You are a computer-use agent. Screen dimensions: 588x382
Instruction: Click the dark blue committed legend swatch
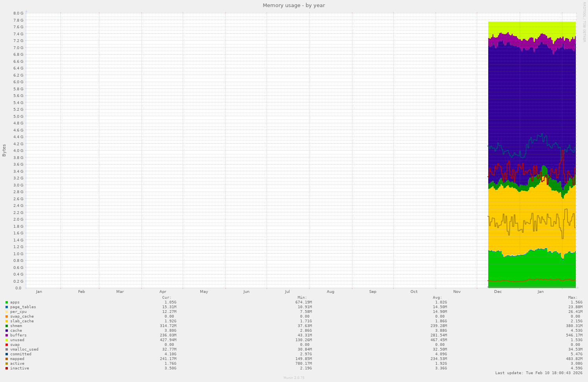(x=6, y=354)
